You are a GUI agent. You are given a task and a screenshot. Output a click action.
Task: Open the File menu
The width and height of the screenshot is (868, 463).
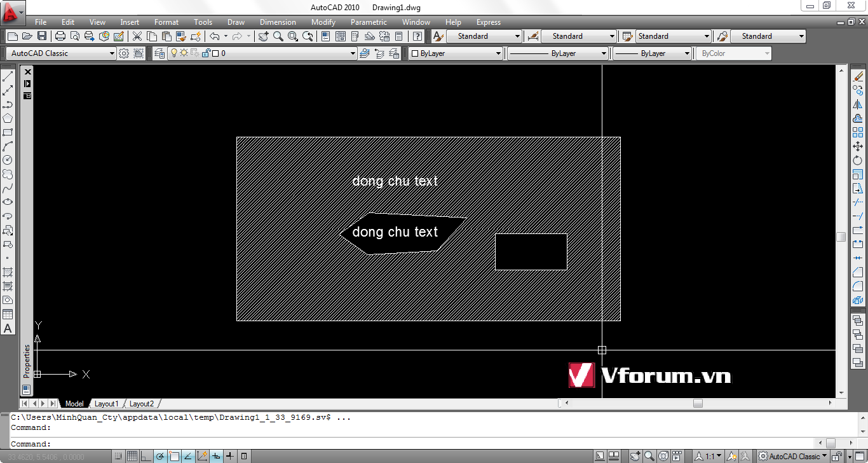(x=41, y=22)
